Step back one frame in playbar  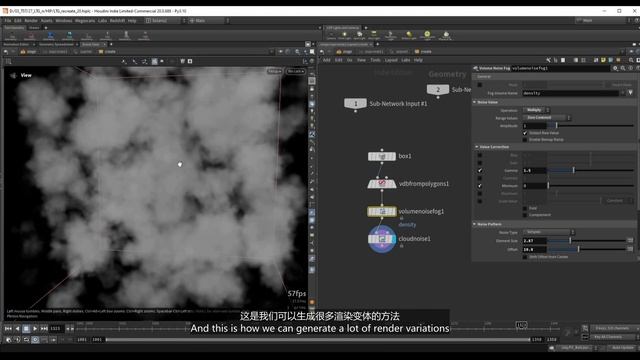(17, 328)
